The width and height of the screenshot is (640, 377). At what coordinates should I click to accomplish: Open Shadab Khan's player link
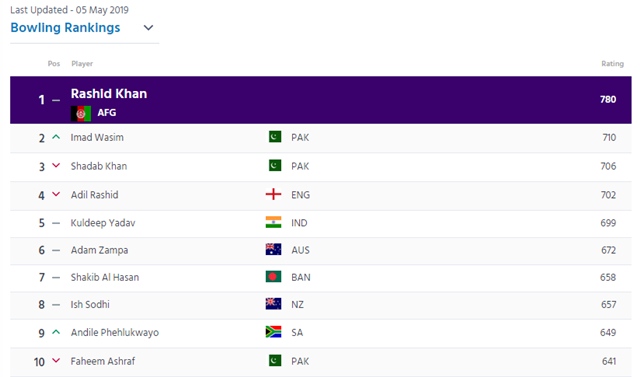(x=99, y=166)
